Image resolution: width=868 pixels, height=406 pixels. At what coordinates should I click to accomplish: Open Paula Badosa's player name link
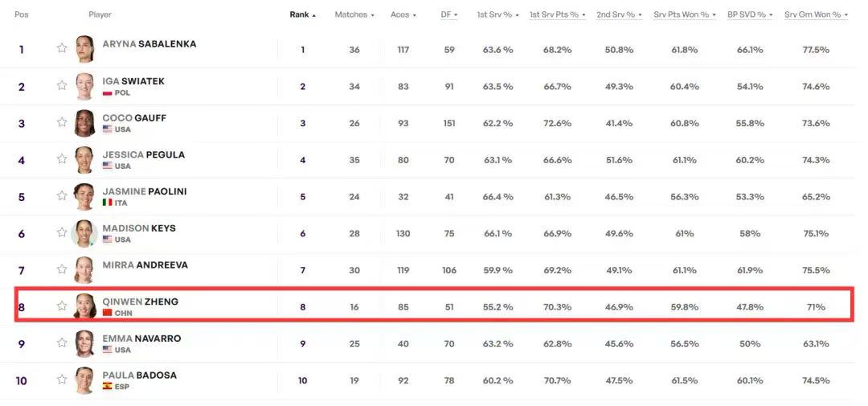139,375
